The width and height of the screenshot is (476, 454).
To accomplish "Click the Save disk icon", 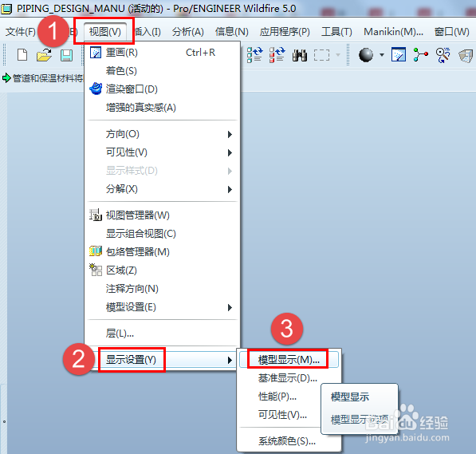I will pyautogui.click(x=66, y=55).
